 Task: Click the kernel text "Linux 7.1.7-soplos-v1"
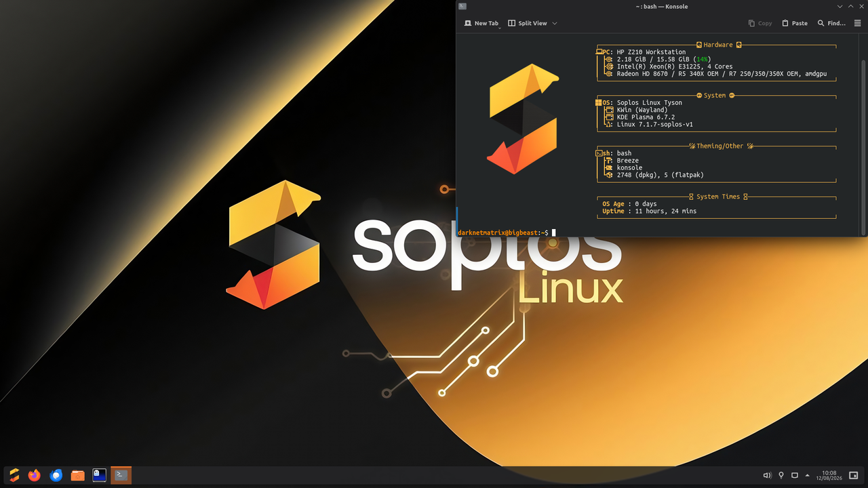point(655,125)
